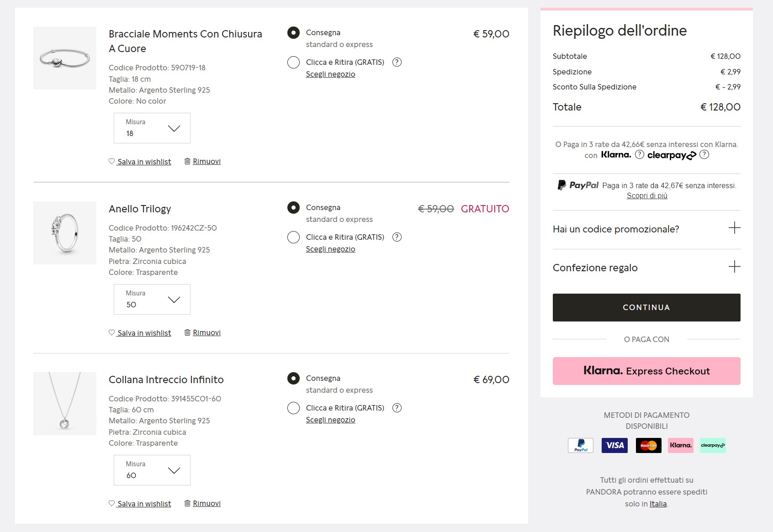Click the Anello Trilogy product thumbnail
This screenshot has width=773, height=532.
(65, 233)
